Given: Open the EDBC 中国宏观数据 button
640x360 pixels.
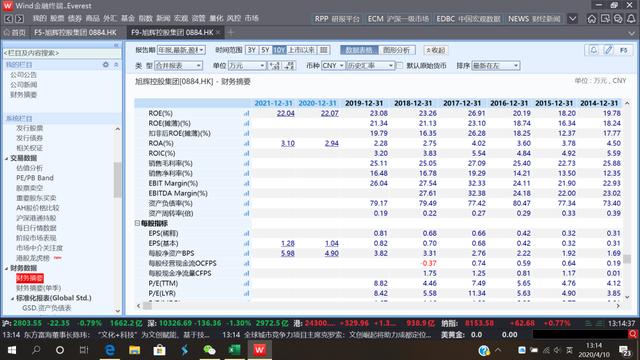Looking at the screenshot, I should coord(469,19).
